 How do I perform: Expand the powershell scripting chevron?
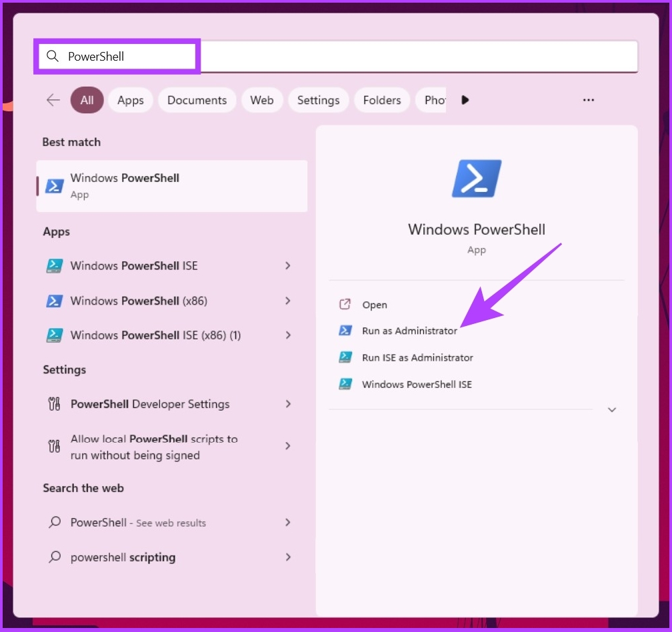[288, 557]
